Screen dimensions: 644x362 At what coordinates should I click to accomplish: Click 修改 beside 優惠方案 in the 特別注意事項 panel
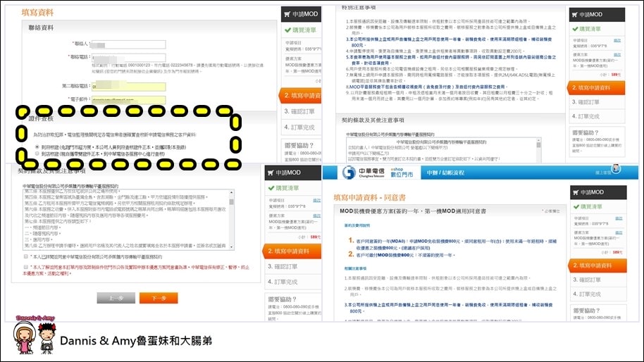pos(617,55)
